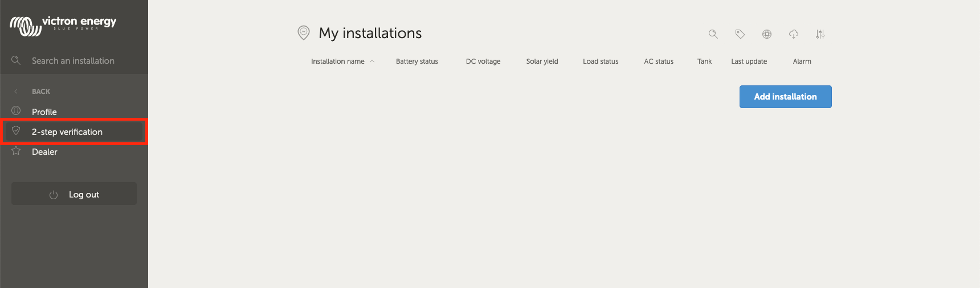Screen dimensions: 980x288
Task: Click the shield icon for 2-step verification
Action: pos(16,131)
